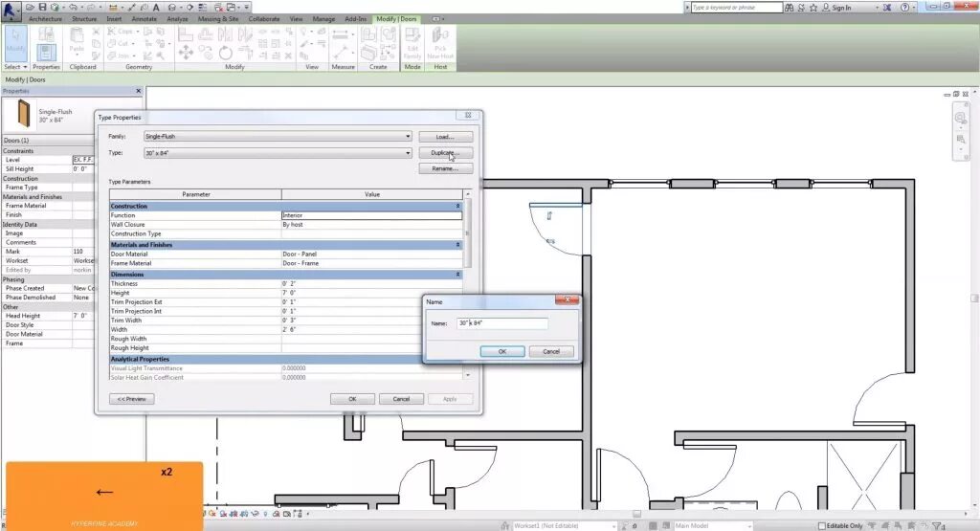
Task: Click the Align tool icon in Modify panel
Action: coord(186,34)
